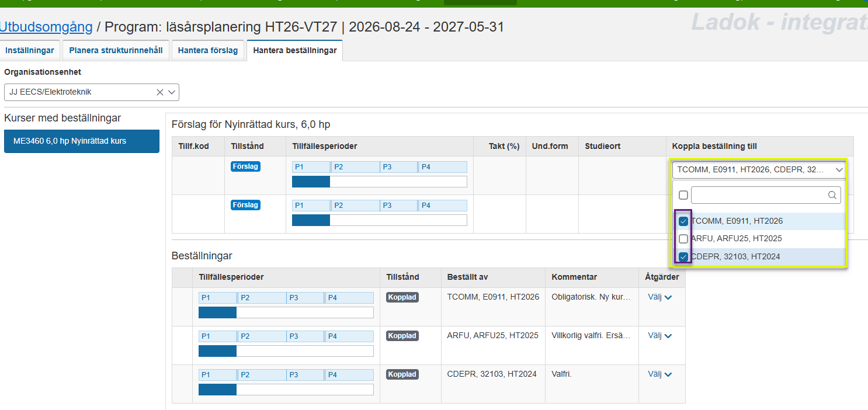Go to Hantera förslag tab
Screen dimensions: 868x410
(208, 51)
